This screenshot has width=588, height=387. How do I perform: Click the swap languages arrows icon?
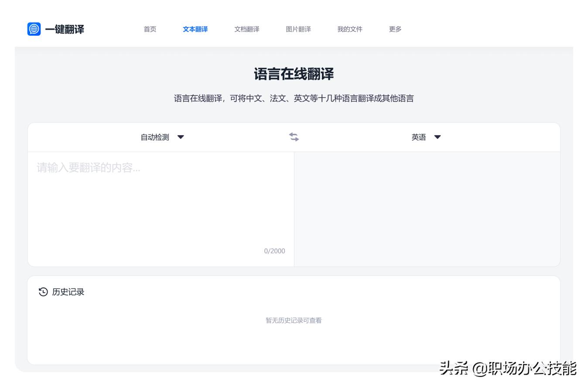click(x=294, y=137)
